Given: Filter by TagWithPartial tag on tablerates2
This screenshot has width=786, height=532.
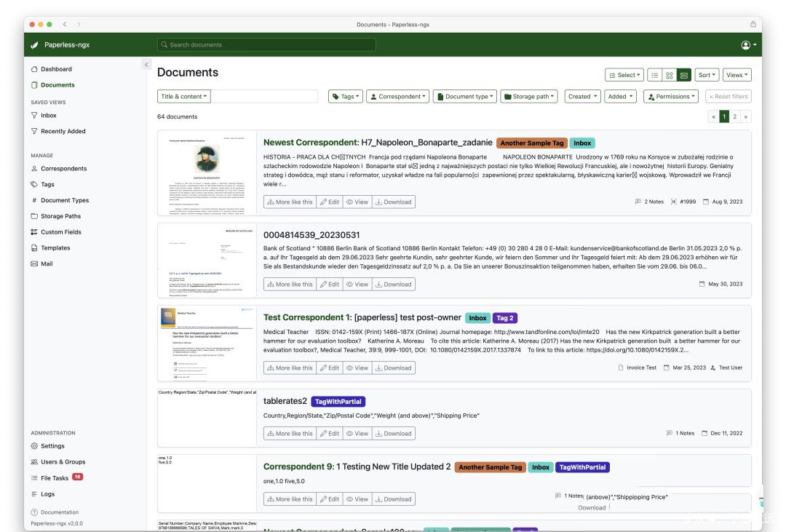Looking at the screenshot, I should (338, 402).
